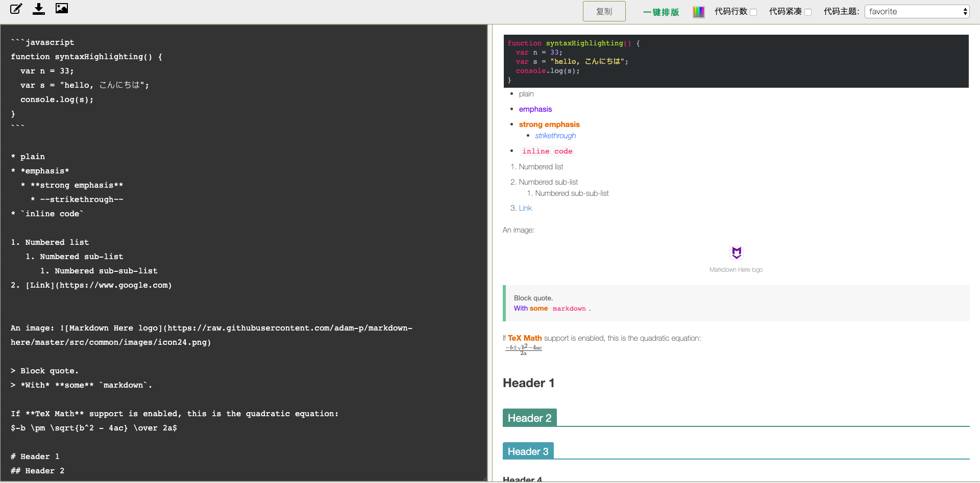Click the 'console.log(s);' line in preview code block
The width and height of the screenshot is (980, 483).
(x=548, y=71)
